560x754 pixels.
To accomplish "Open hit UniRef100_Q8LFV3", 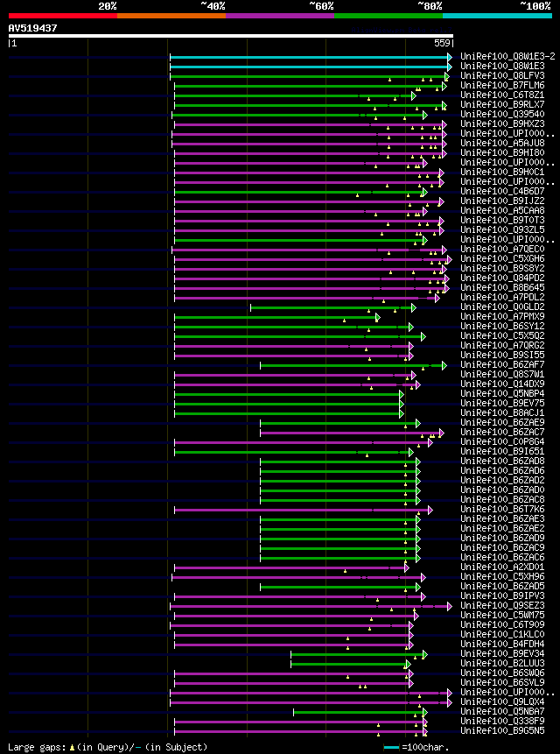I will (x=503, y=76).
